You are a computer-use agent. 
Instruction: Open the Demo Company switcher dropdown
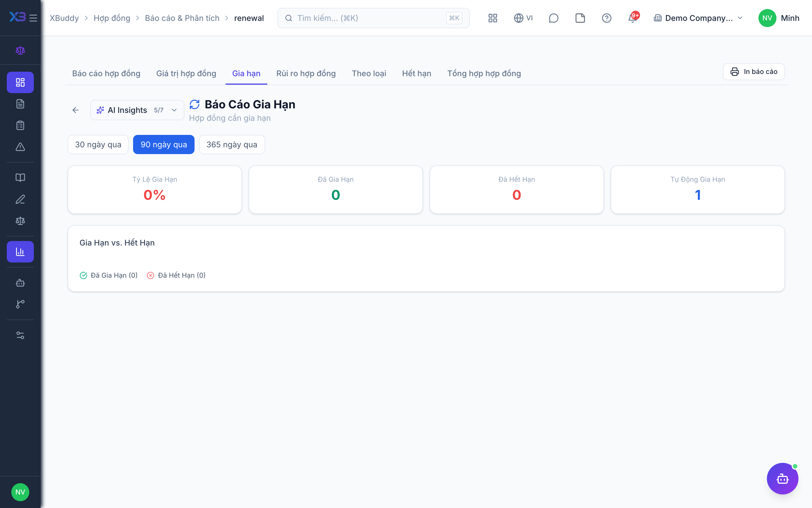click(x=698, y=18)
